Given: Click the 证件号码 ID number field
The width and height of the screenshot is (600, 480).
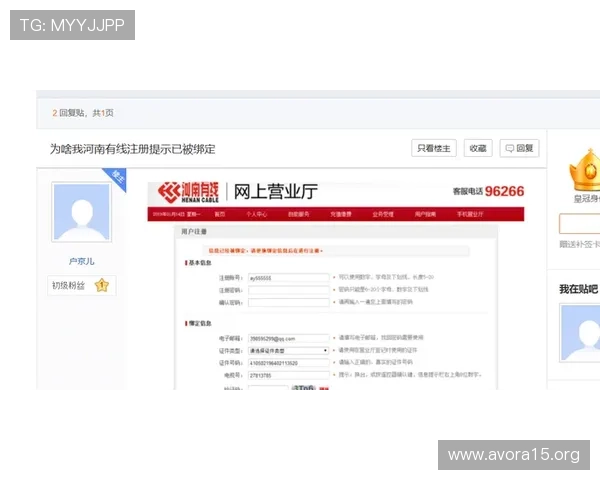Looking at the screenshot, I should coord(289,363).
